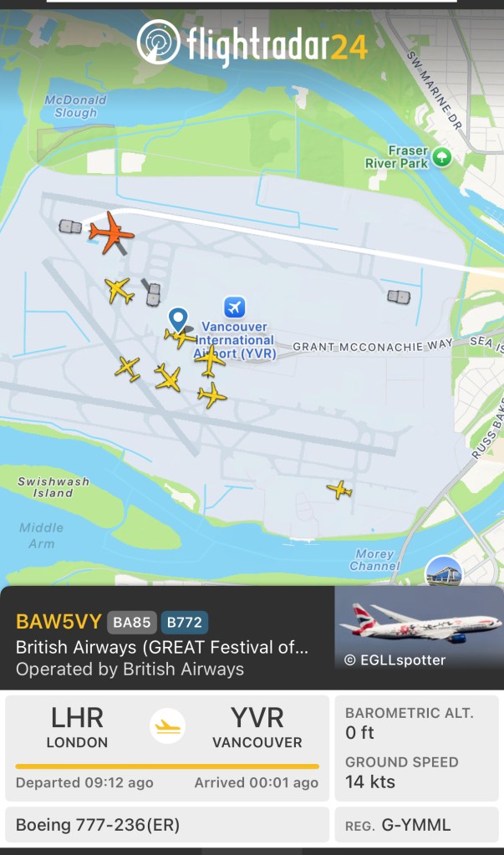Screen dimensions: 504x855
Task: Open the Boeing 777-236(ER) aircraft row
Action: pyautogui.click(x=167, y=826)
